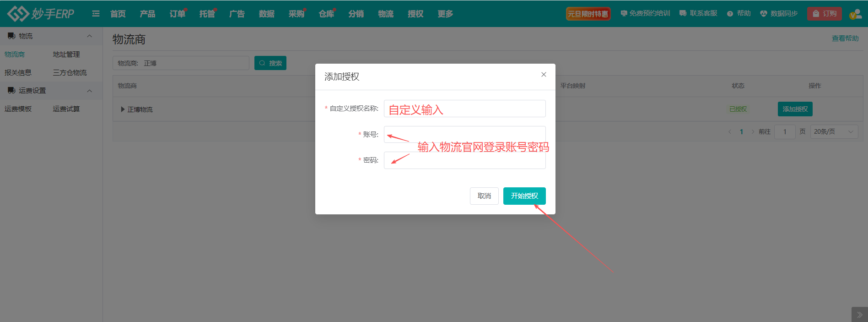The height and width of the screenshot is (322, 868).
Task: Close the 添加授权 dialog with X
Action: tap(544, 75)
